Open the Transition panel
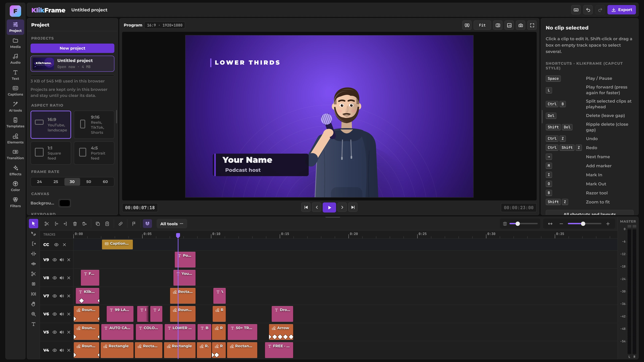 tap(15, 155)
